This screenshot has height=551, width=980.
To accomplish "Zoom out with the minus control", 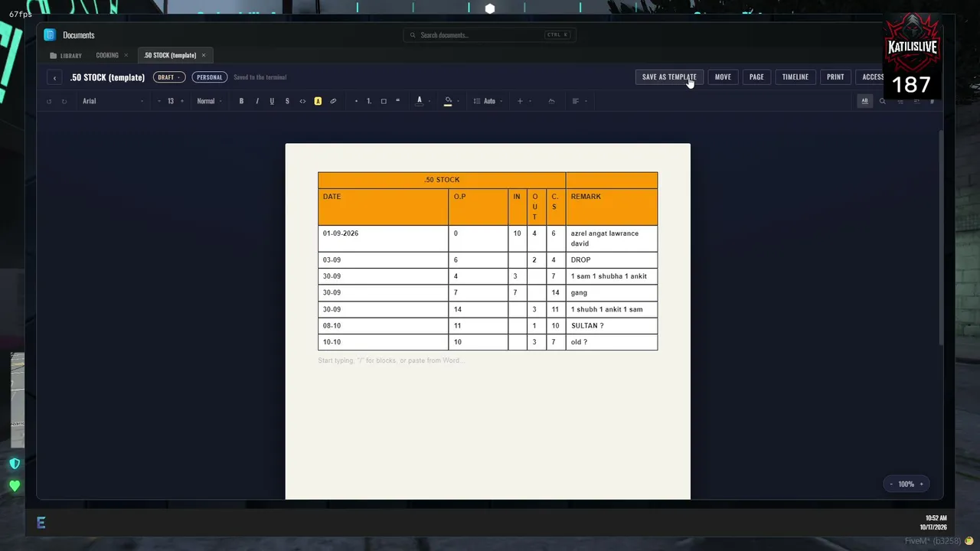I will point(891,484).
